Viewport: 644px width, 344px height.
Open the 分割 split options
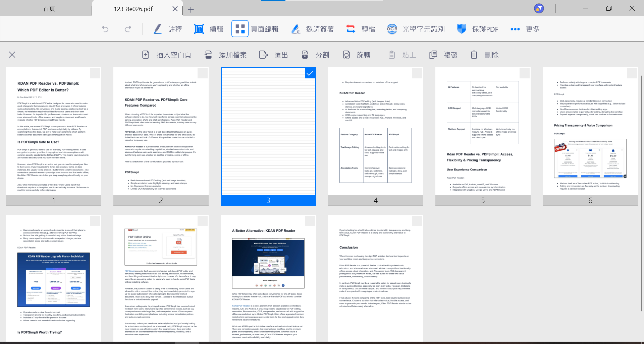(315, 55)
